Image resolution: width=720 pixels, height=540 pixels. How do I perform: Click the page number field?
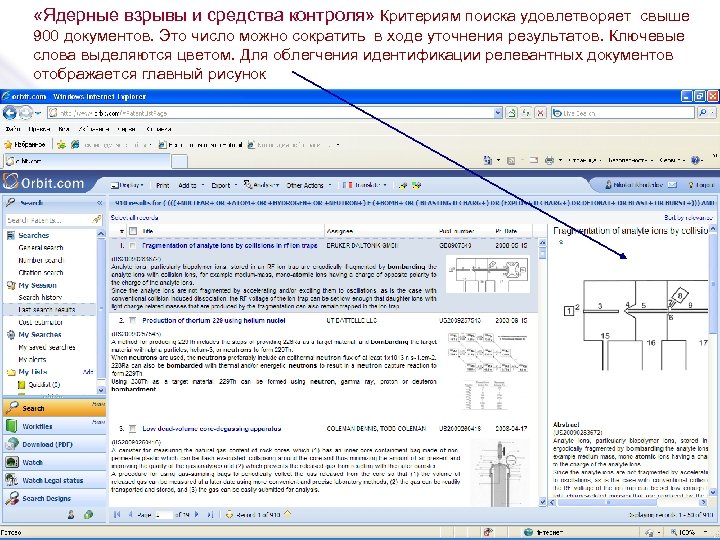pyautogui.click(x=164, y=515)
